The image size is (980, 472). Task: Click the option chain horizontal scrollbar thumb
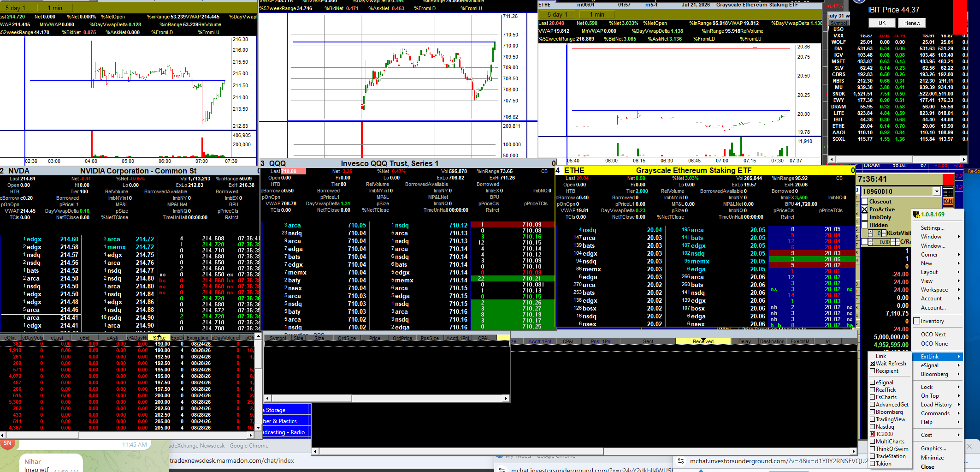coord(42,435)
